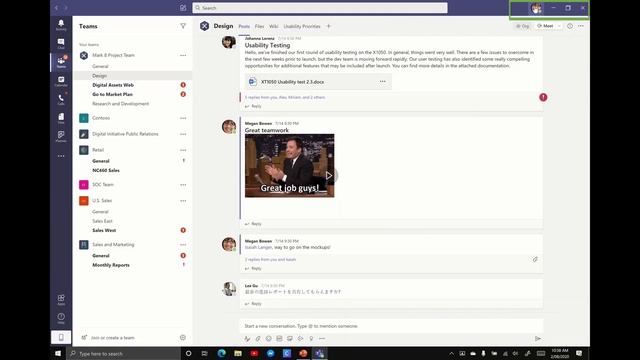Click the Windows taskbar search box
640x360 pixels.
click(x=123, y=353)
